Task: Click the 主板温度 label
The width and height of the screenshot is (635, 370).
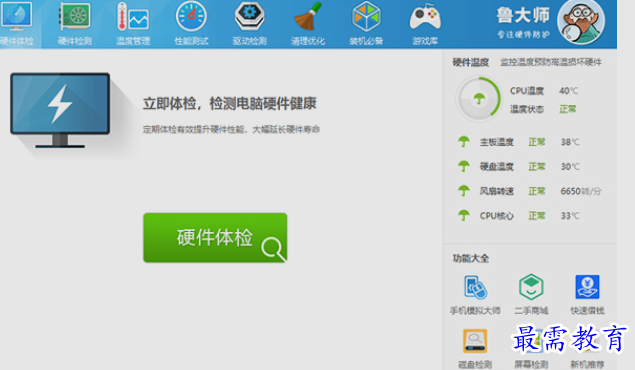Action: point(496,142)
